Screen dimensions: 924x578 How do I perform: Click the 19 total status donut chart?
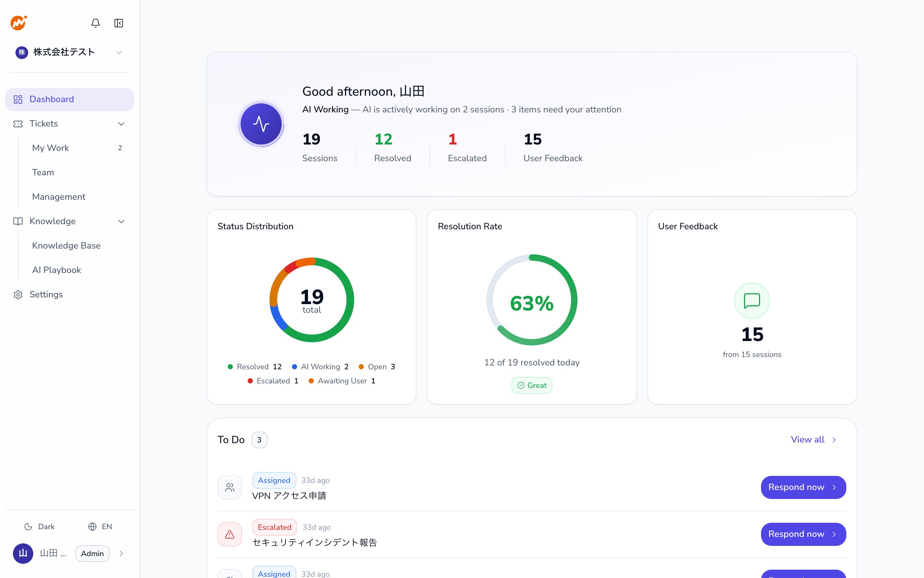312,300
